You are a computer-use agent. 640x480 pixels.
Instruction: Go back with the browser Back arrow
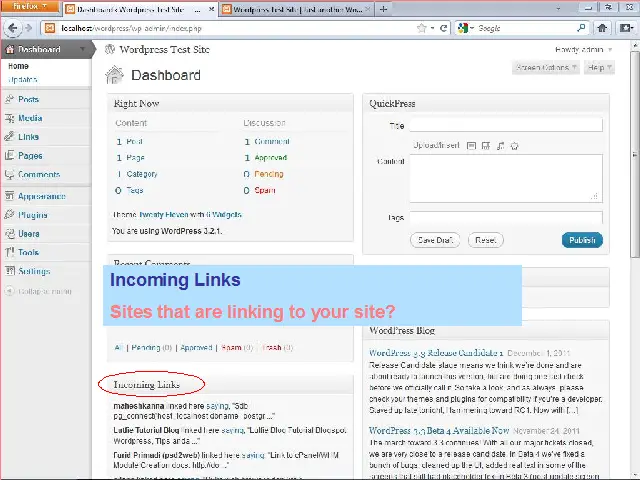coord(12,28)
